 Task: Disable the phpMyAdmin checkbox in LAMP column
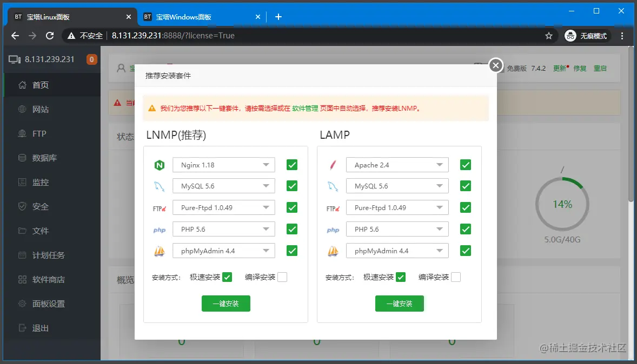pos(465,251)
